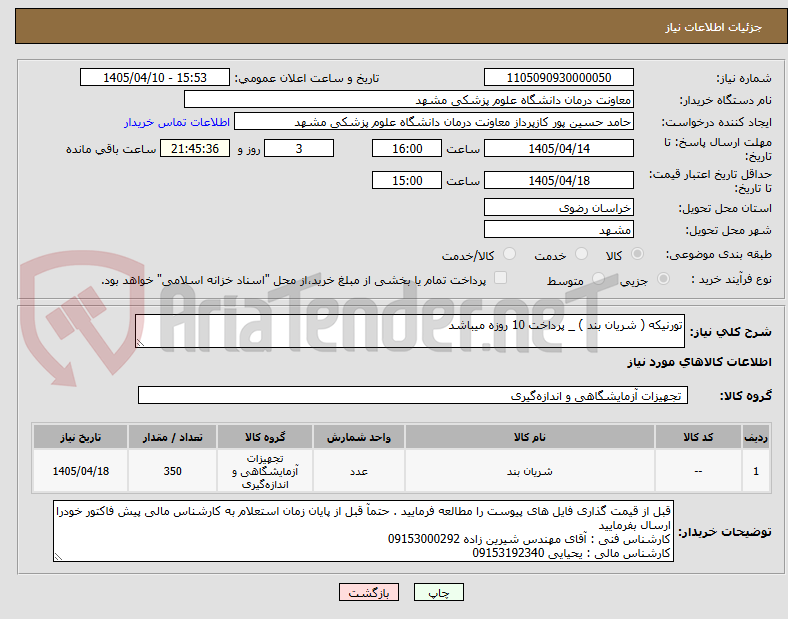Select the کالا radio button
Screen dimensions: 788x619
click(637, 254)
